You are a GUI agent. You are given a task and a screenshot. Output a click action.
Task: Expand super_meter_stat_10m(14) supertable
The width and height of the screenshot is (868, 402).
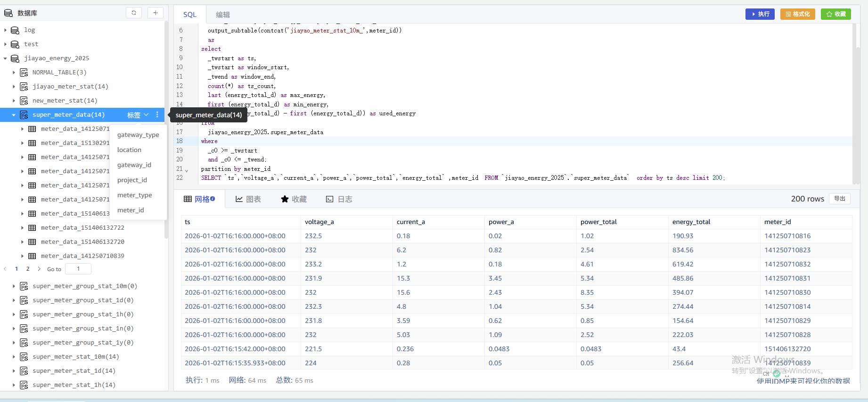pyautogui.click(x=14, y=357)
